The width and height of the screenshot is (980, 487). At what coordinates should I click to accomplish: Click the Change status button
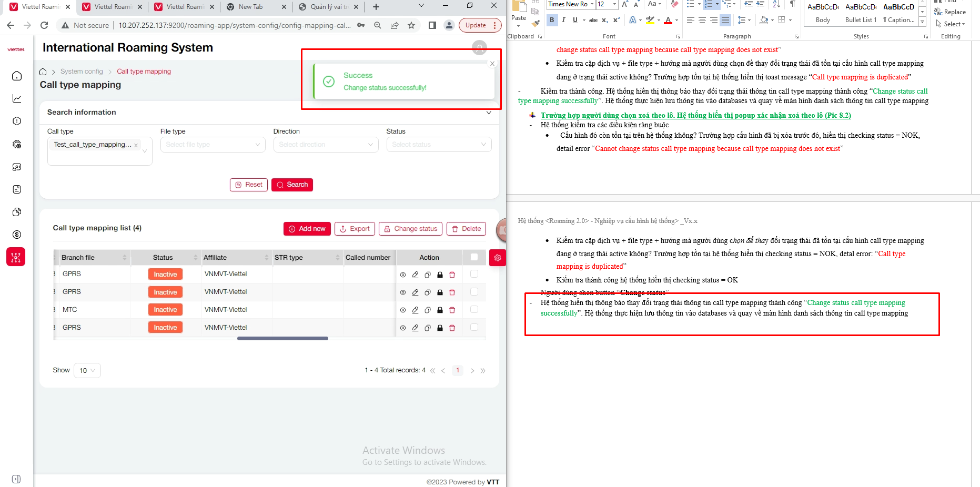[x=410, y=229]
